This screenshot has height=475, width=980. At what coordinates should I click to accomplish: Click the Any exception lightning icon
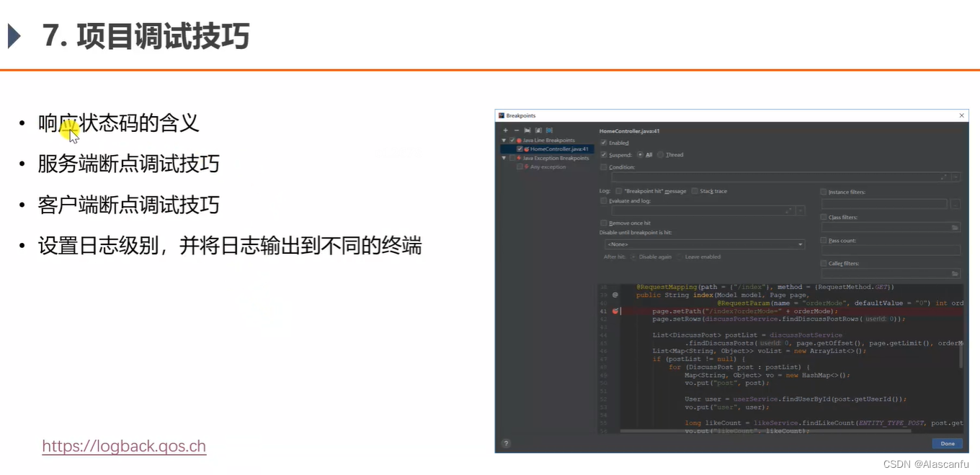pos(527,167)
